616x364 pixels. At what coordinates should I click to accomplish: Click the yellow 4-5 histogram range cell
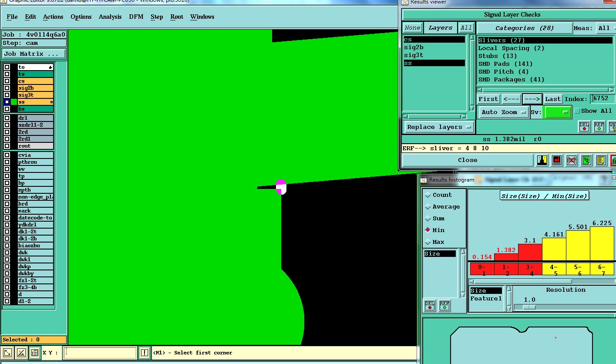(553, 270)
